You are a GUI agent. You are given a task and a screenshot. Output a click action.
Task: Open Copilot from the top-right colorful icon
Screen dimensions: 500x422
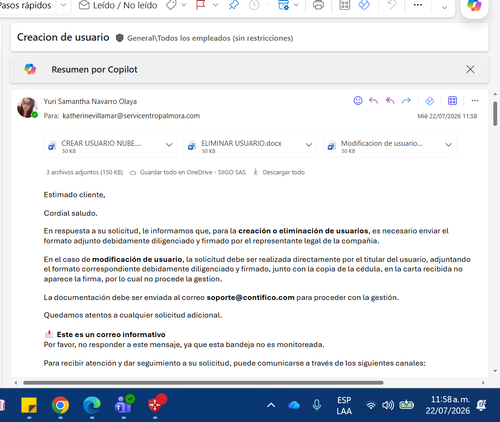click(x=474, y=5)
